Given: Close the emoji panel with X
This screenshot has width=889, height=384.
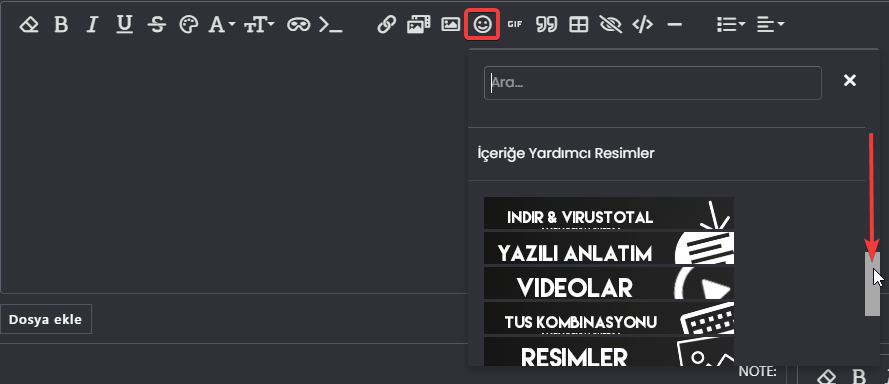Looking at the screenshot, I should (x=849, y=81).
